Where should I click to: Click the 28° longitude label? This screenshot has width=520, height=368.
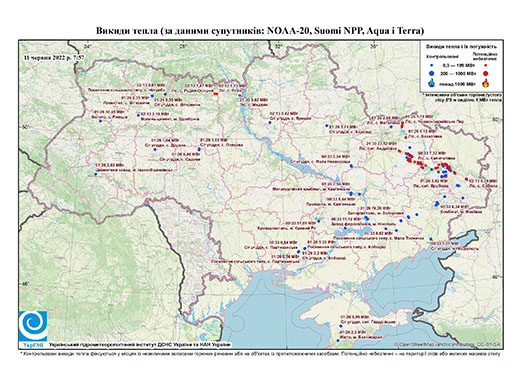(x=183, y=46)
